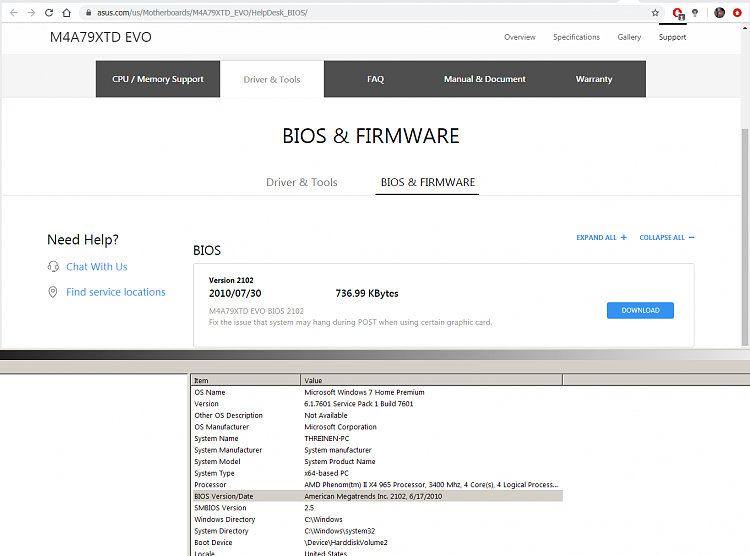Click the Item column header

coord(245,380)
